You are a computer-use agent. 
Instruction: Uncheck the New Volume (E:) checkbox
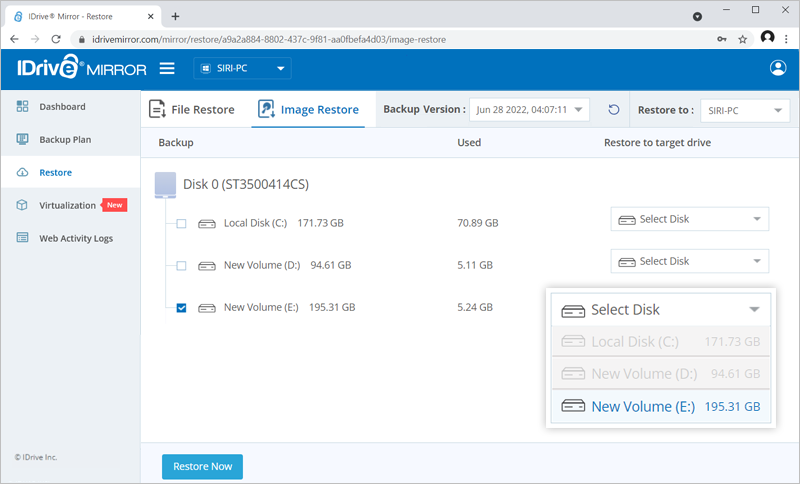click(x=181, y=308)
